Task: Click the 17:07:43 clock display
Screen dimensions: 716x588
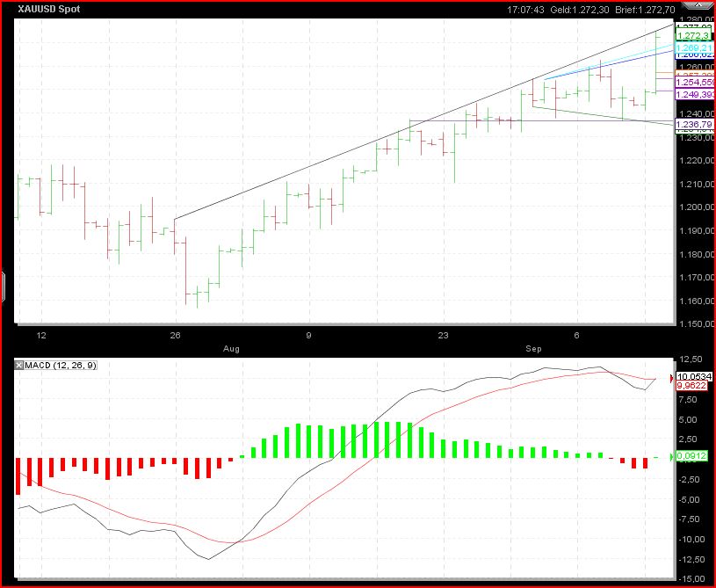Action: coord(524,11)
